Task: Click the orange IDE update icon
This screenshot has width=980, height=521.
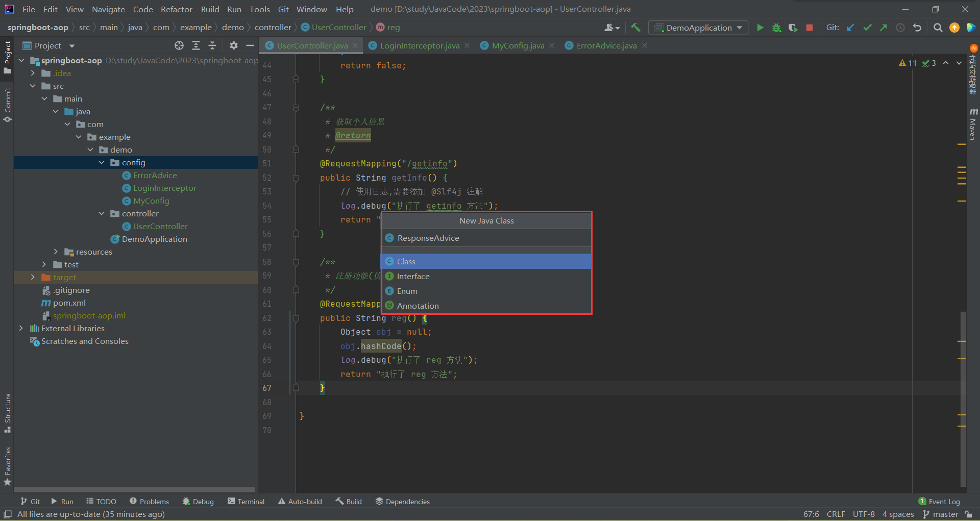Action: pyautogui.click(x=954, y=28)
